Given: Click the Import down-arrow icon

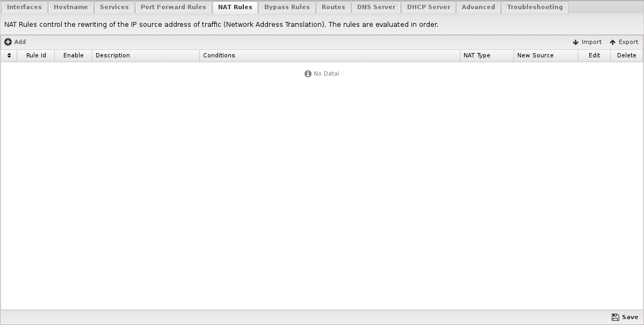Looking at the screenshot, I should (575, 42).
